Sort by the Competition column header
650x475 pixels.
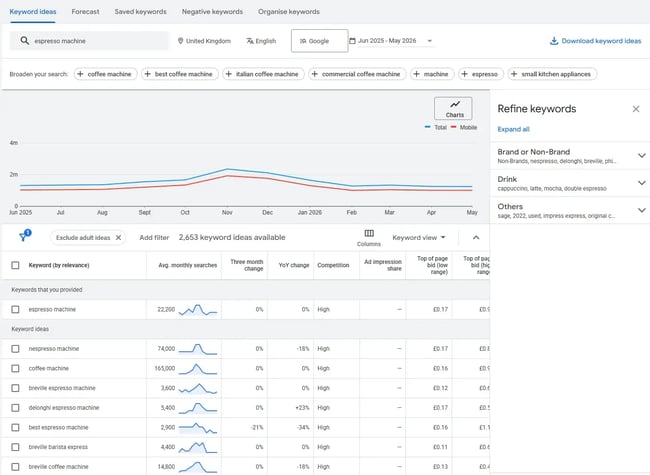[x=333, y=265]
